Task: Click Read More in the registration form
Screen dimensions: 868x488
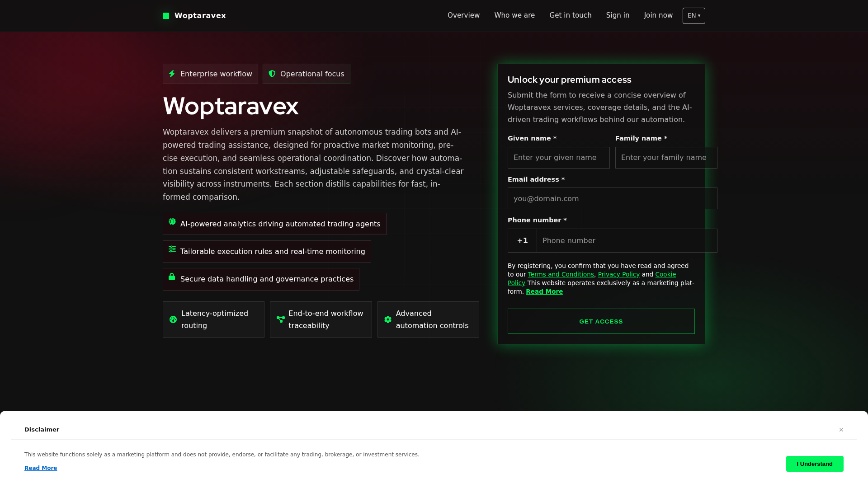Action: (x=544, y=291)
